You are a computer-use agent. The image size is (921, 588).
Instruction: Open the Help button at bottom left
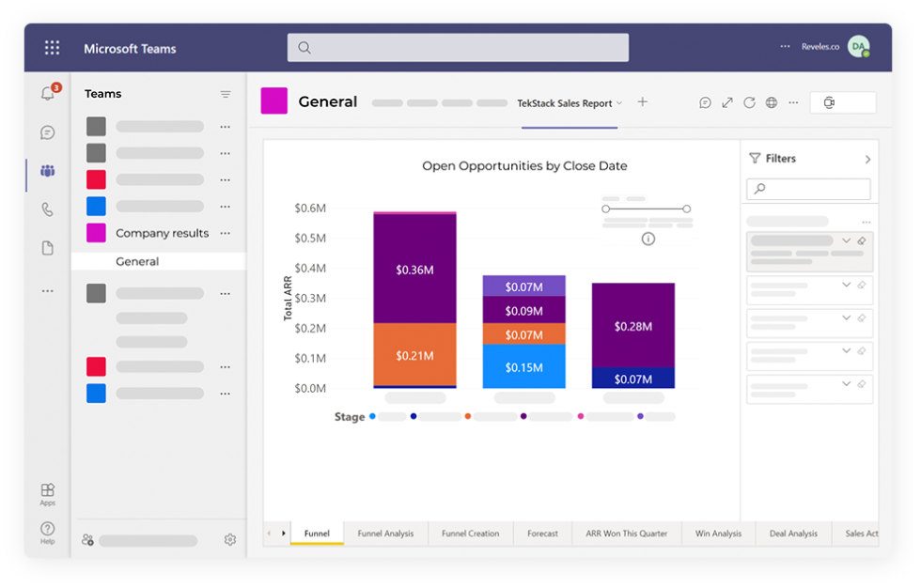tap(47, 529)
